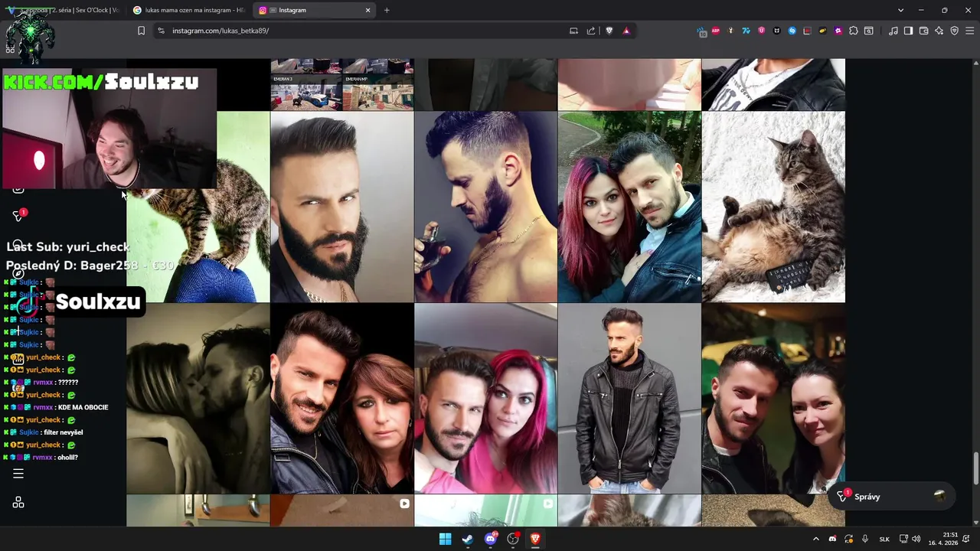Open photo of man with black-haired woman
Image resolution: width=980 pixels, height=551 pixels.
click(773, 398)
